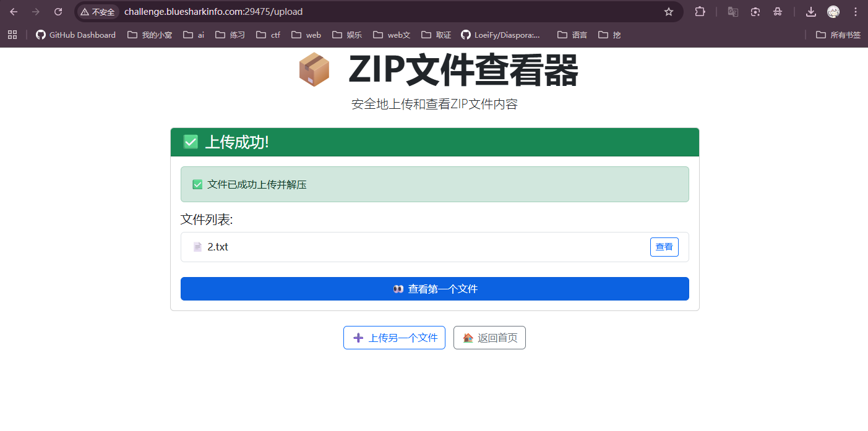
Task: Click the "不安全" site security indicator
Action: (98, 12)
